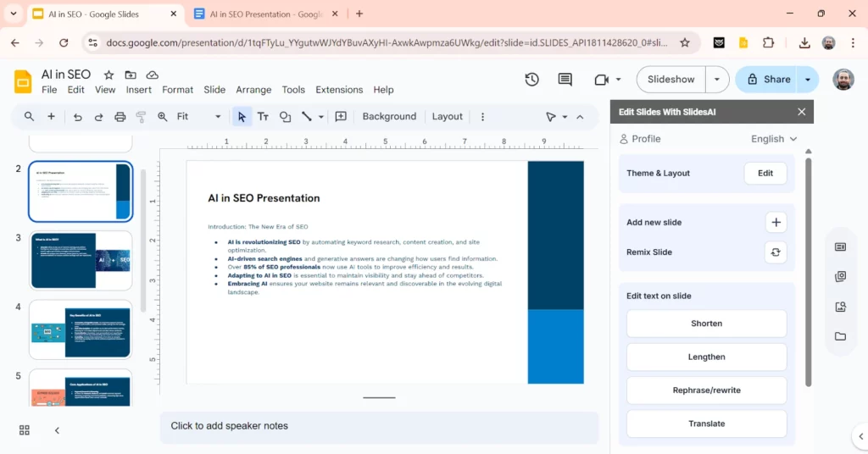Open the Arrange menu
The height and width of the screenshot is (454, 868).
[x=253, y=90]
